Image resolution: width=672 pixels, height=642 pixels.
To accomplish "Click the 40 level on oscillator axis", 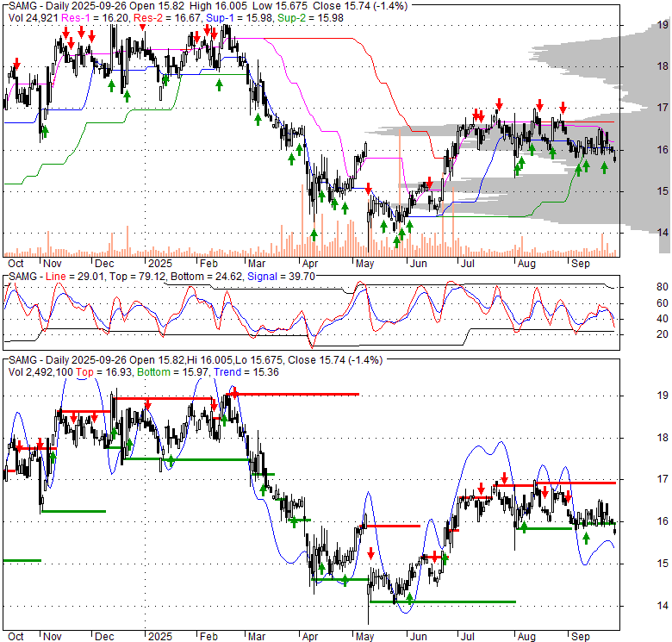I will tap(663, 319).
